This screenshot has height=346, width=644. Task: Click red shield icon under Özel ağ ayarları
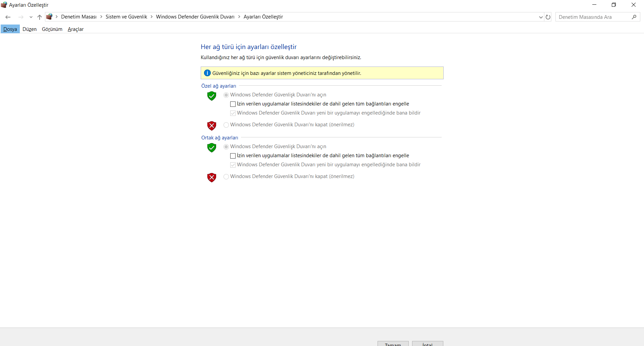point(212,126)
